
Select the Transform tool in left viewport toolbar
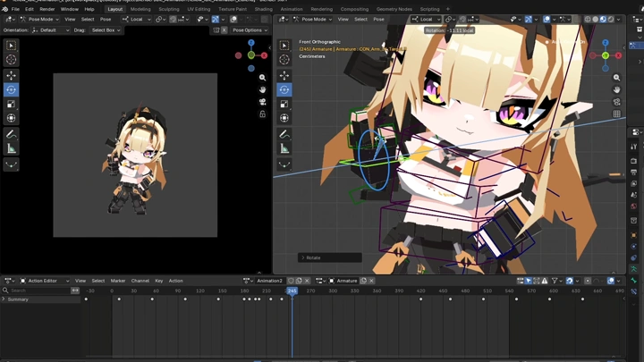click(x=11, y=118)
